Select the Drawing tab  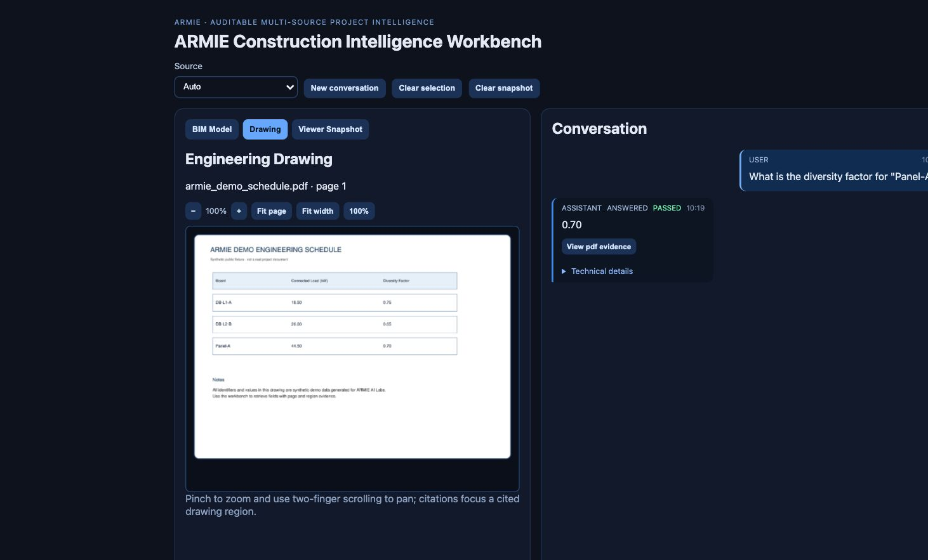pos(265,129)
